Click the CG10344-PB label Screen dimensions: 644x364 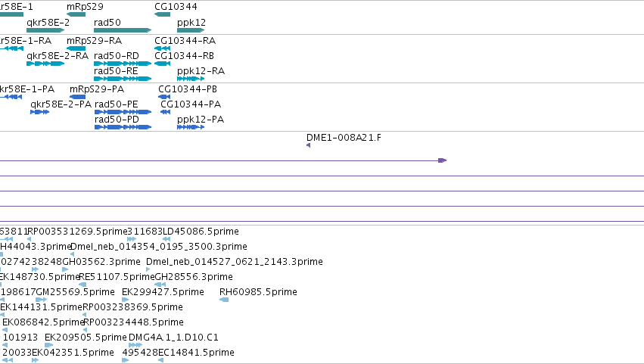(188, 89)
